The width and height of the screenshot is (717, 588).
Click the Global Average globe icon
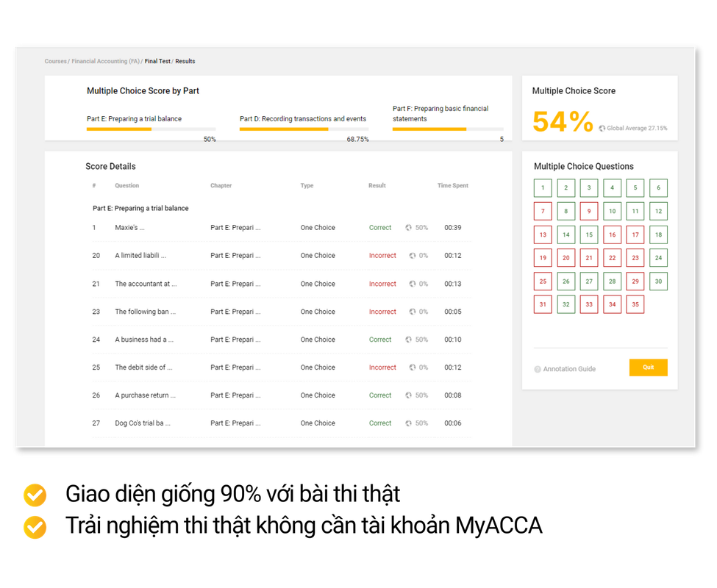[x=602, y=129]
